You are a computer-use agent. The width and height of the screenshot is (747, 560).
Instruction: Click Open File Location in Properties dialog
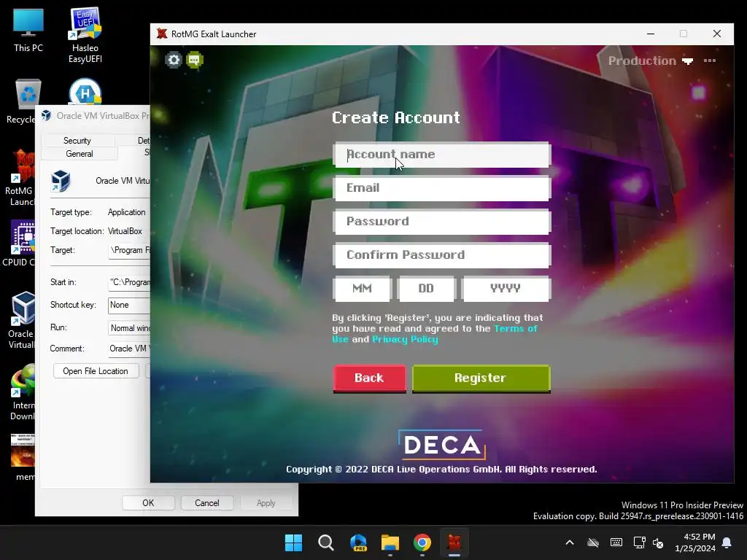click(x=96, y=371)
